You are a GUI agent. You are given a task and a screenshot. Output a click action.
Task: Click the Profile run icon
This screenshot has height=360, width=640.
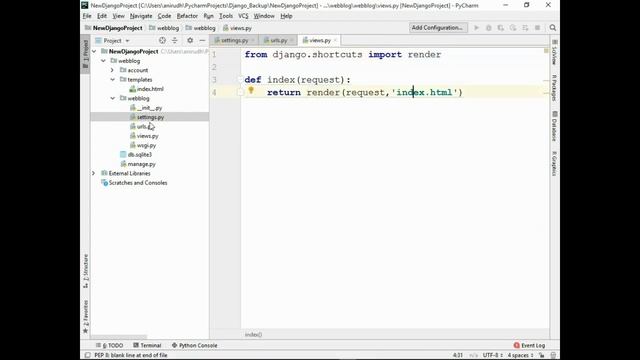point(513,28)
